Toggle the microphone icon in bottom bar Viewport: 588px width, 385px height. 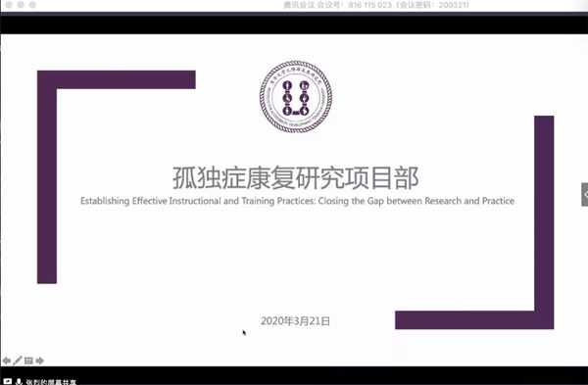click(19, 382)
